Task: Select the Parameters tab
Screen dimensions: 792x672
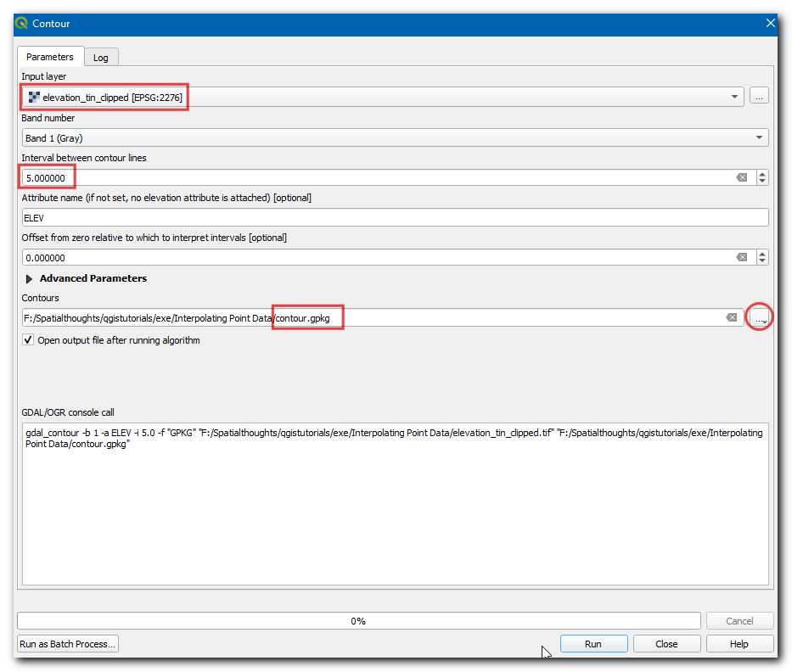Action: pyautogui.click(x=50, y=57)
